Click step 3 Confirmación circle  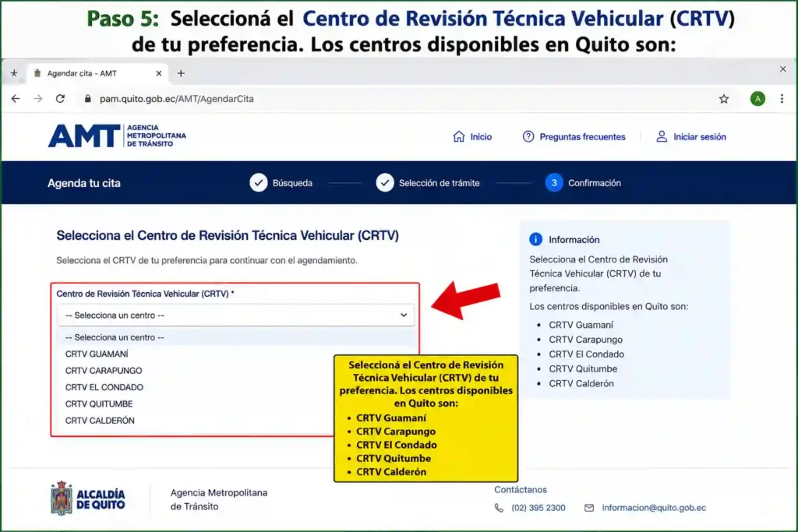(x=554, y=182)
